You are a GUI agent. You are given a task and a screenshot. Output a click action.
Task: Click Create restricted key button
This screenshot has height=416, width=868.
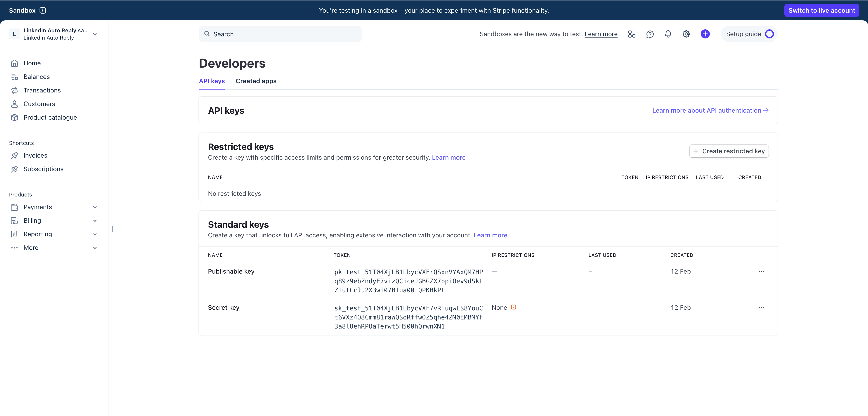[x=729, y=151]
